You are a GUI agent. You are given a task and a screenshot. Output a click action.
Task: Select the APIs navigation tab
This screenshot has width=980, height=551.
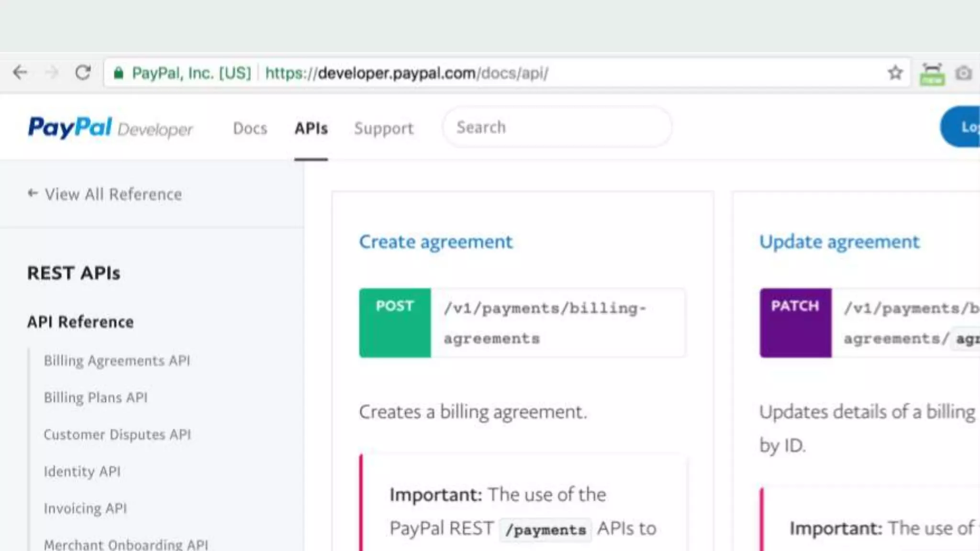[311, 128]
